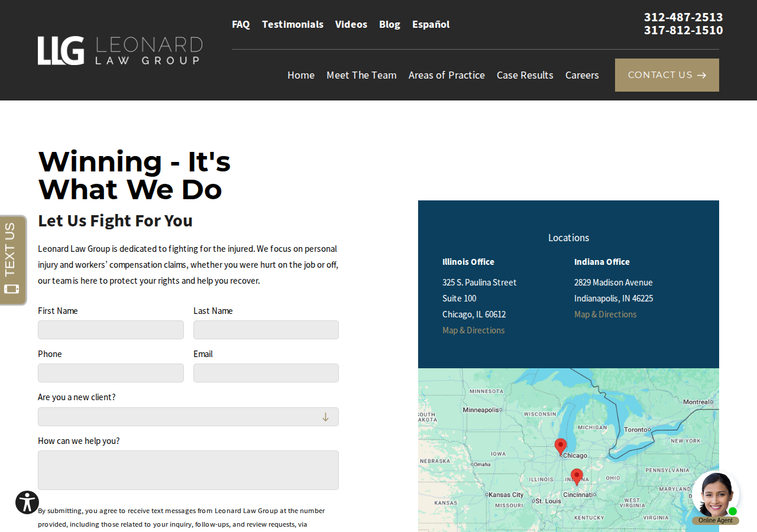Click the '325 S. Paulina Street' address line
Image resolution: width=757 pixels, height=532 pixels.
coord(480,283)
